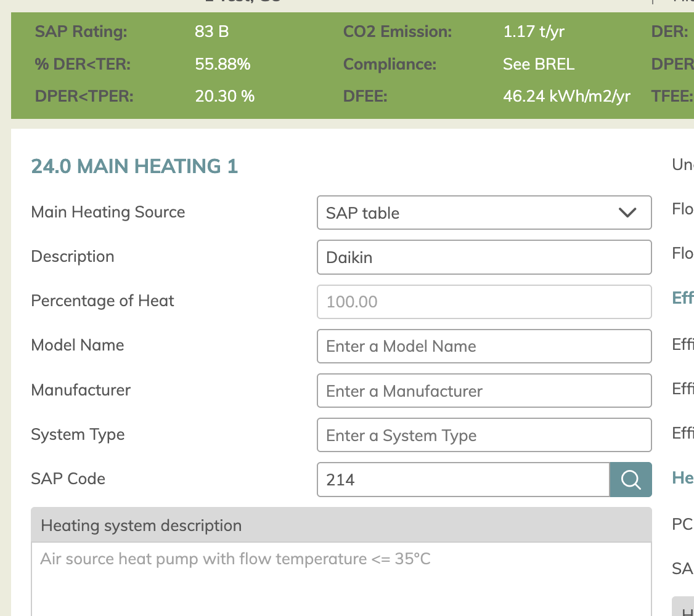Select the Percentage of Heat field
This screenshot has width=694, height=616.
click(x=484, y=302)
